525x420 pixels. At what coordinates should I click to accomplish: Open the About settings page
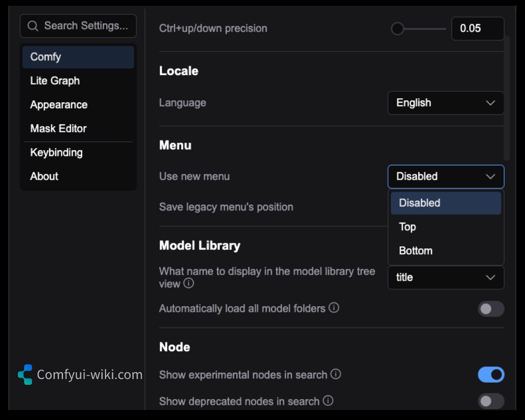point(44,176)
